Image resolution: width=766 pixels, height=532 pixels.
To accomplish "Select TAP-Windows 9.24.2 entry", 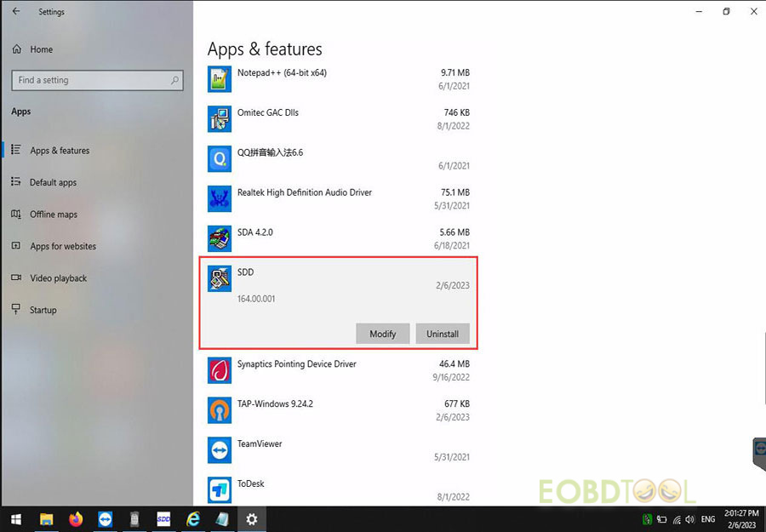I will (275, 404).
